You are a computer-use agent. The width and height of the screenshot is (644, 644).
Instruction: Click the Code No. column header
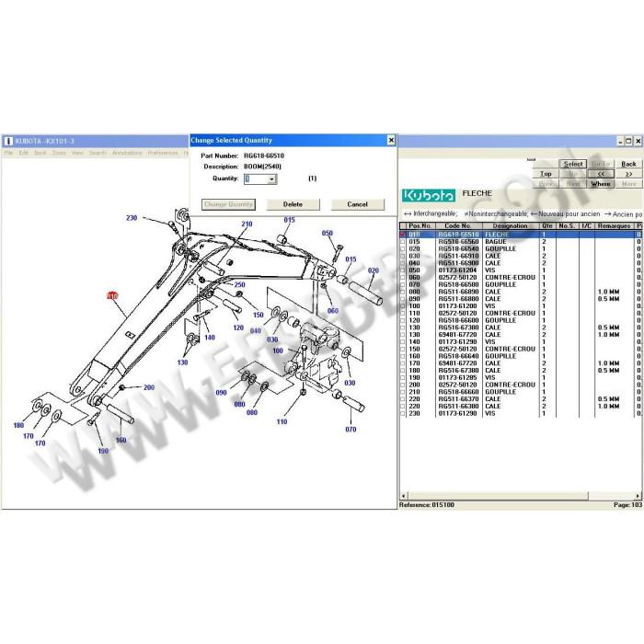click(x=458, y=226)
